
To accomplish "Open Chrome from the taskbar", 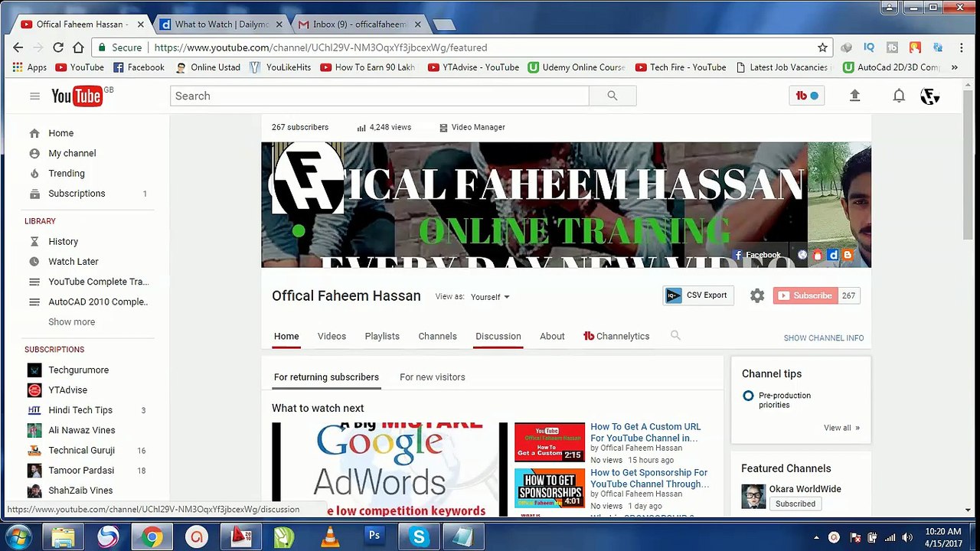I will click(x=152, y=537).
